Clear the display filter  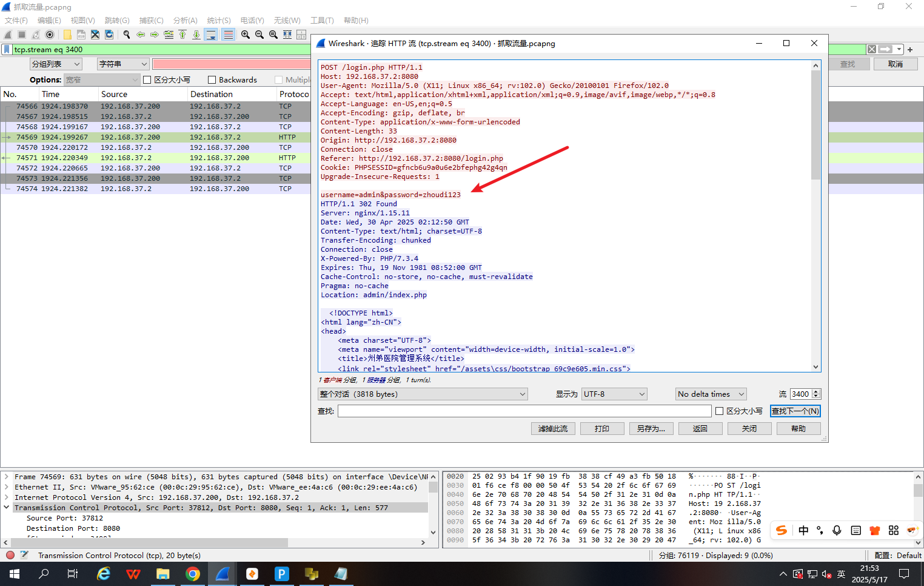871,49
